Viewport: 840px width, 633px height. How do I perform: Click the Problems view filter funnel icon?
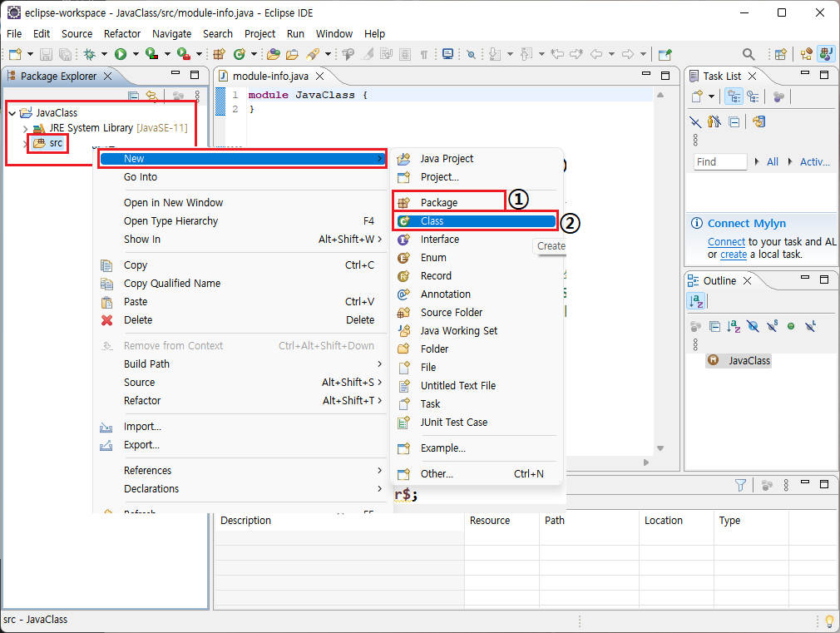[x=740, y=485]
